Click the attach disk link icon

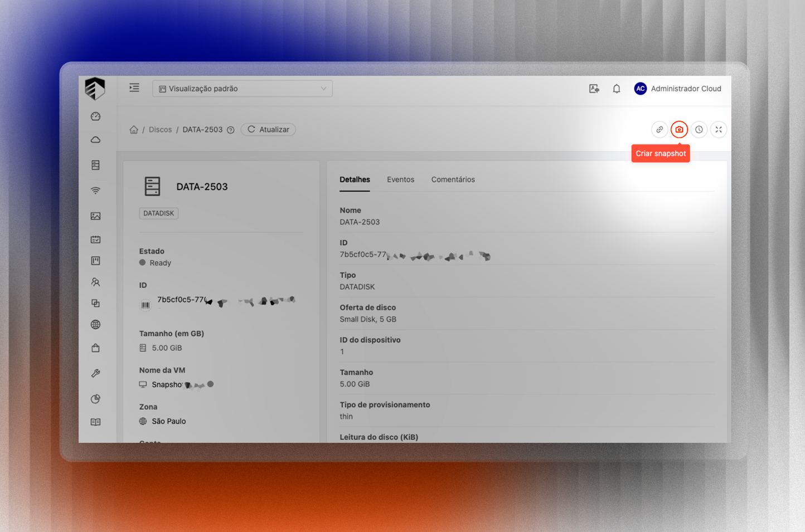coord(659,130)
